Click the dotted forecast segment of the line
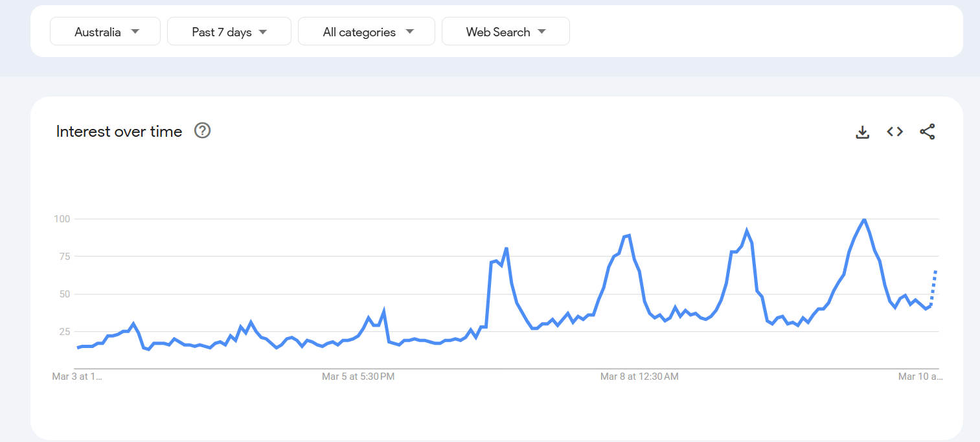This screenshot has height=442, width=980. tap(934, 285)
